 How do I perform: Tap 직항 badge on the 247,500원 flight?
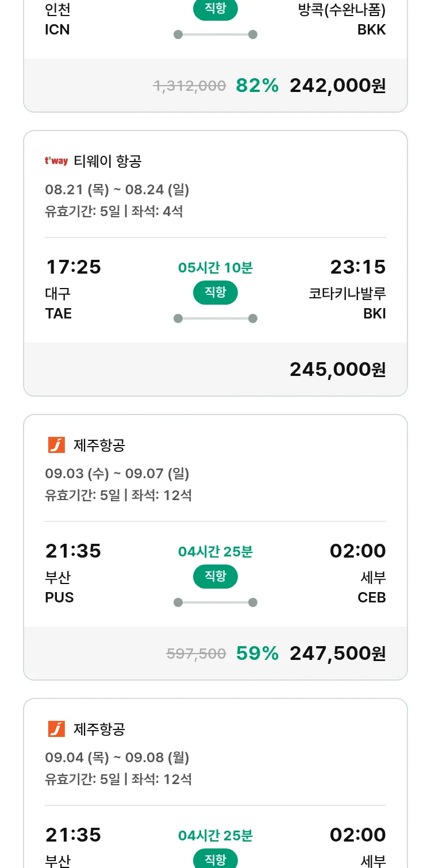pos(215,577)
